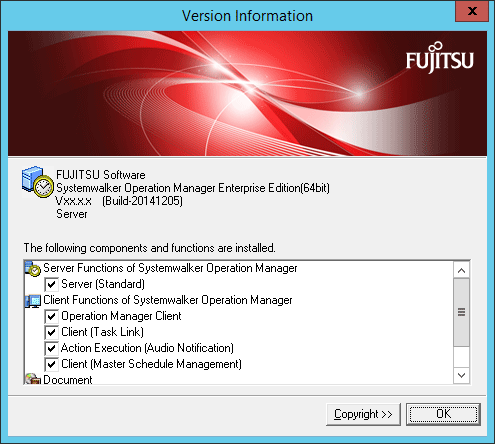
Task: Select Server Functions of Systemwalker Operation Manager row
Action: 170,268
